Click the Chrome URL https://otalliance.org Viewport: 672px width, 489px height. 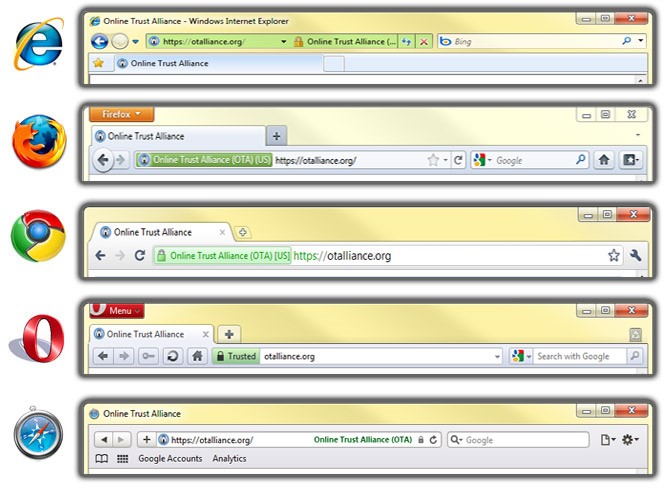(x=342, y=256)
